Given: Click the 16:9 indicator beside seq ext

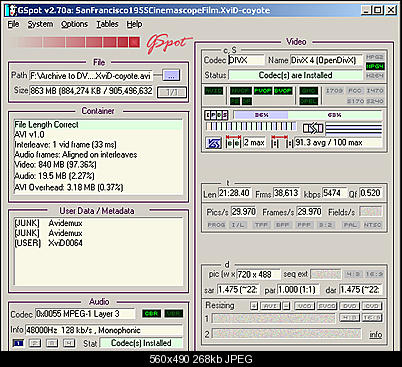Looking at the screenshot, I should pos(374,274).
